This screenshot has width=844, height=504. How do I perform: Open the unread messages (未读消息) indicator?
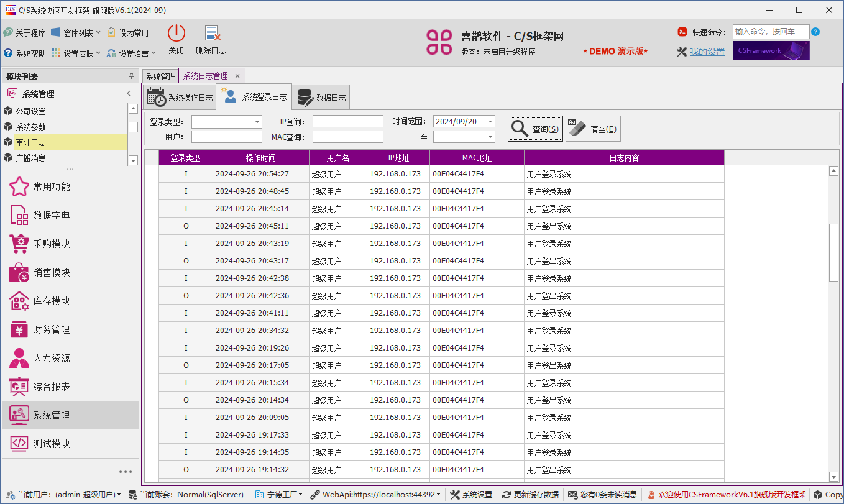603,495
